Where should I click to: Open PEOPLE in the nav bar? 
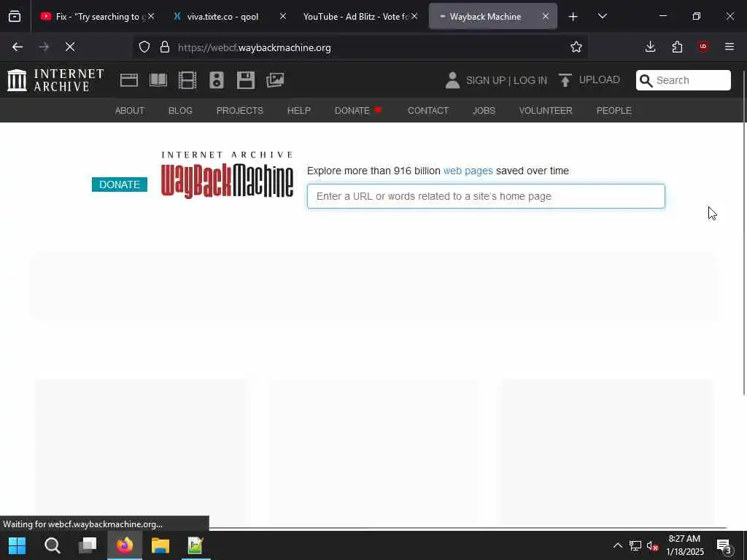click(x=614, y=111)
